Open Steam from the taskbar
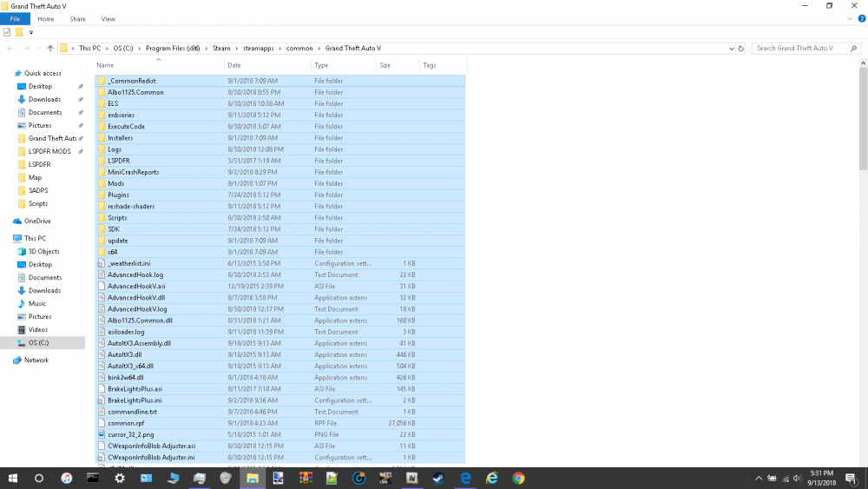 [438, 478]
